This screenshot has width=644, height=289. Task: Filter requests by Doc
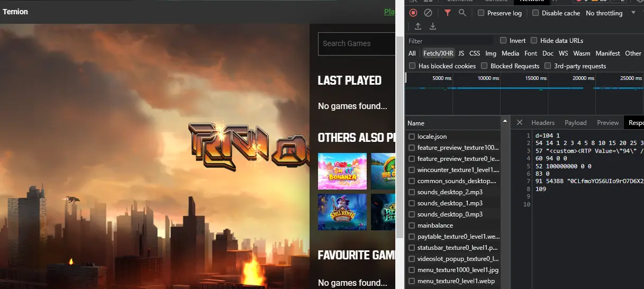tap(548, 53)
